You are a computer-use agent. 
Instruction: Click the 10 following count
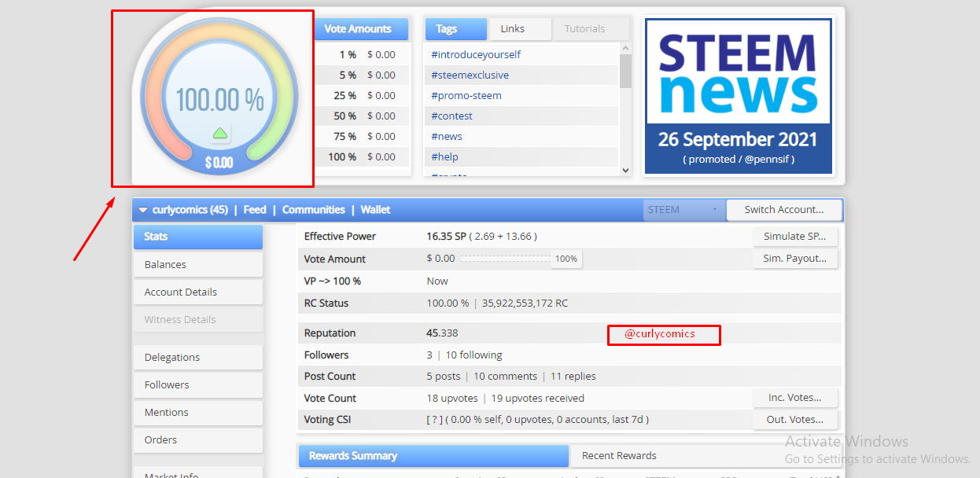[x=473, y=355]
